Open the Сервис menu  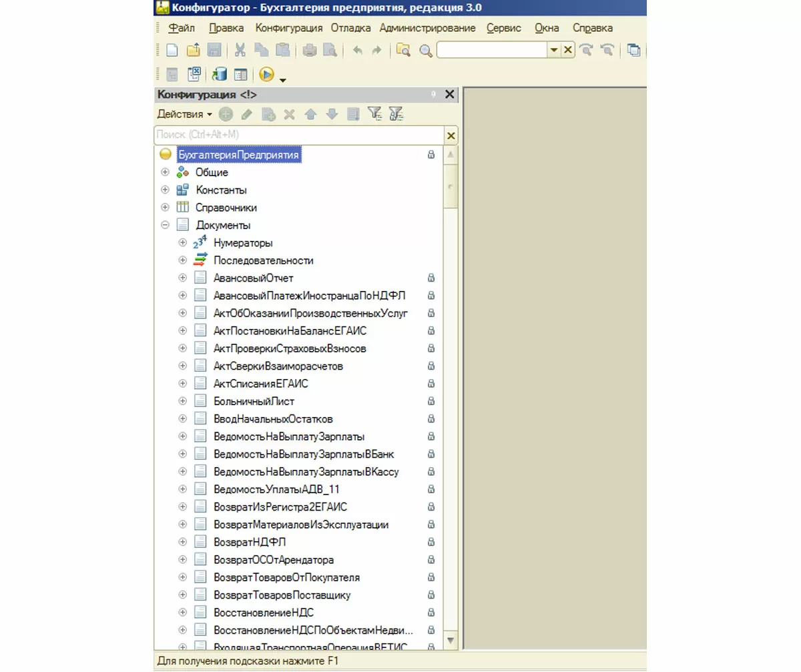pyautogui.click(x=504, y=28)
